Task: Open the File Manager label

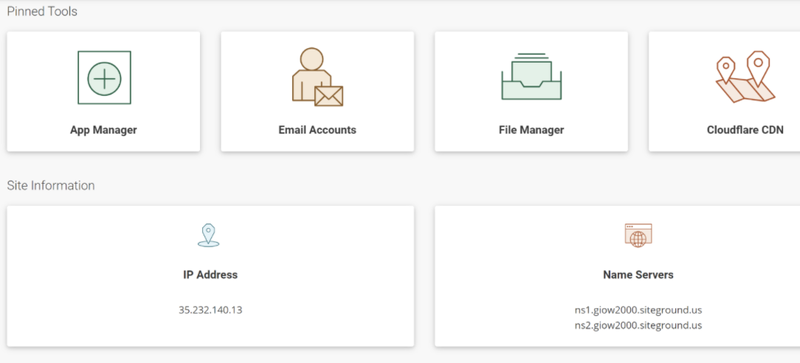Action: pyautogui.click(x=531, y=130)
